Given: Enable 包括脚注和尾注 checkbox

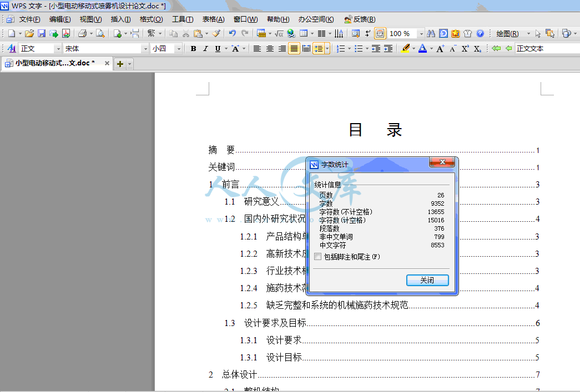Looking at the screenshot, I should (x=317, y=257).
